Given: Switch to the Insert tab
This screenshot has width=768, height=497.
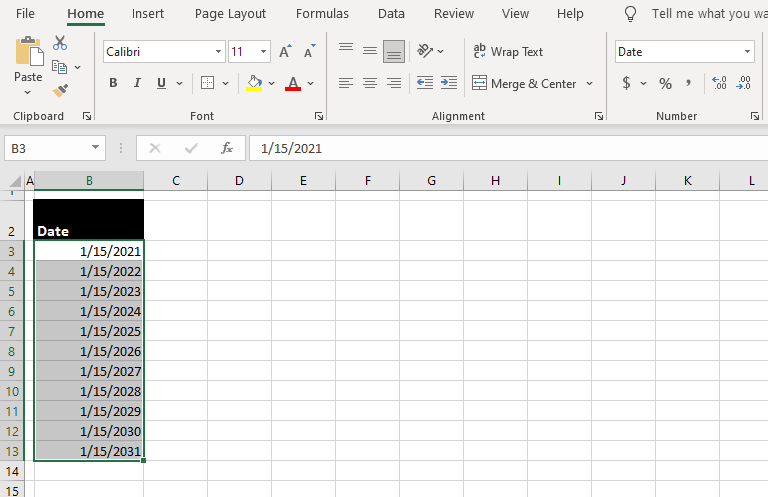Looking at the screenshot, I should point(147,14).
